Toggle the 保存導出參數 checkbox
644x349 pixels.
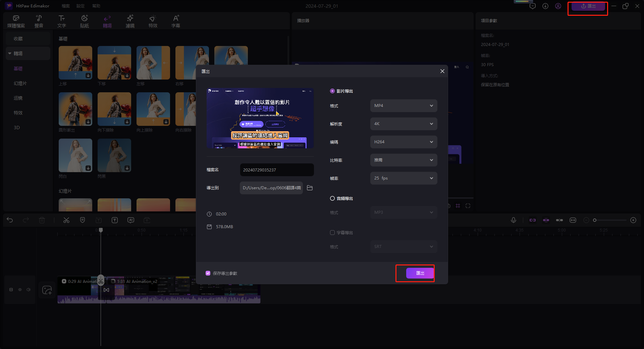click(x=208, y=273)
